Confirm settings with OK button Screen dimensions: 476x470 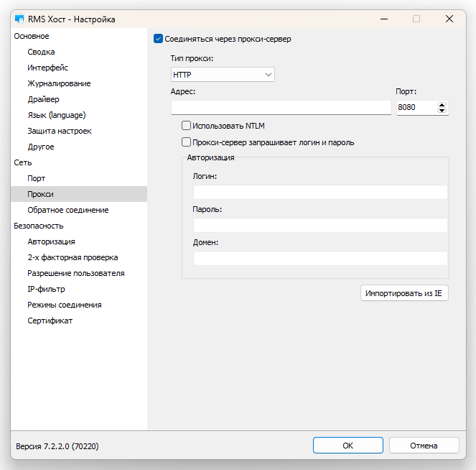coord(348,446)
